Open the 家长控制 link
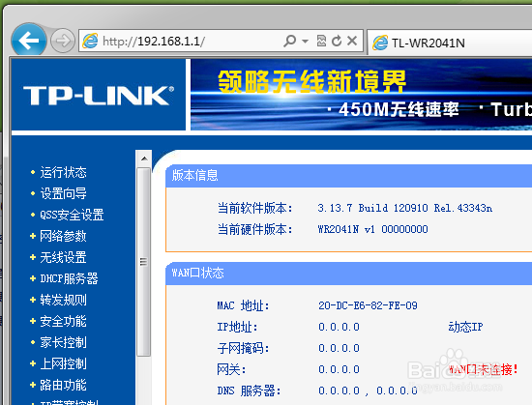This screenshot has height=405, width=532. pyautogui.click(x=63, y=342)
